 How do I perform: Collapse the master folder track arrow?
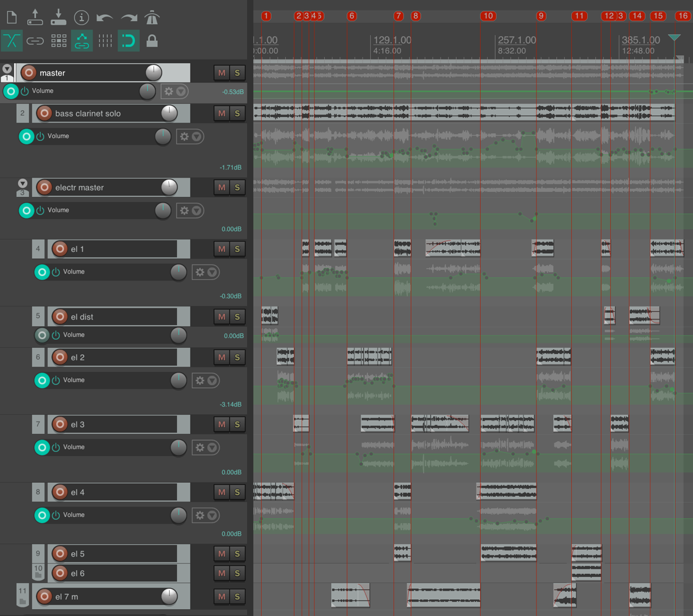pos(7,69)
